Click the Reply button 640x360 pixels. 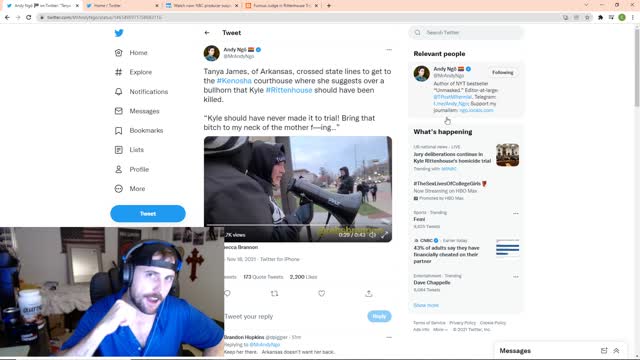coord(379,316)
